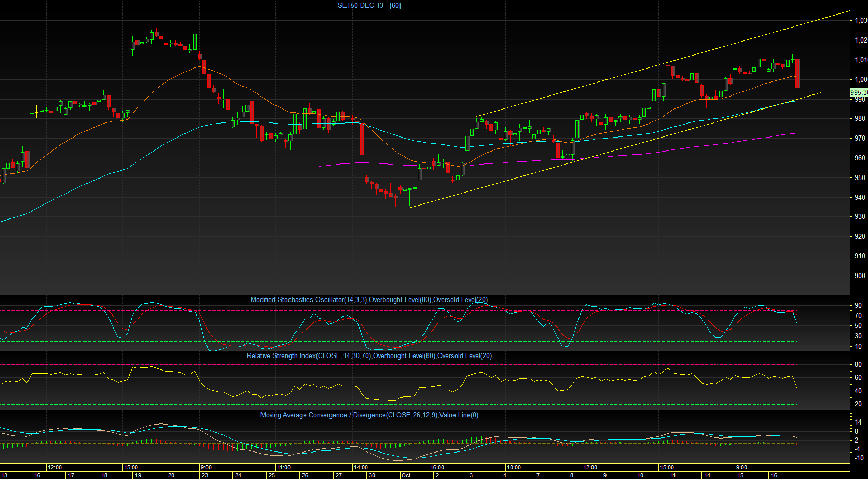Click the 930 level on price axis
Viewport: 868px width, 479px height.
[860, 217]
